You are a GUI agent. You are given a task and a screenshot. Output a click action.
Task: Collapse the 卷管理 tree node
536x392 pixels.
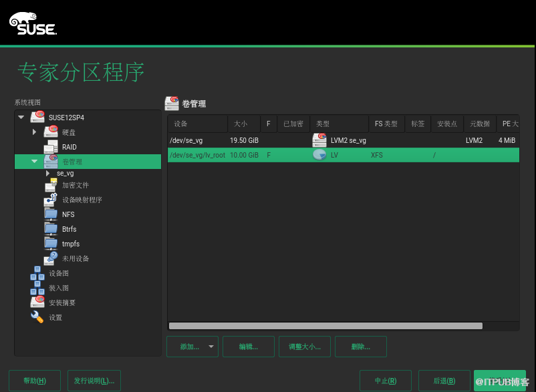pos(35,161)
